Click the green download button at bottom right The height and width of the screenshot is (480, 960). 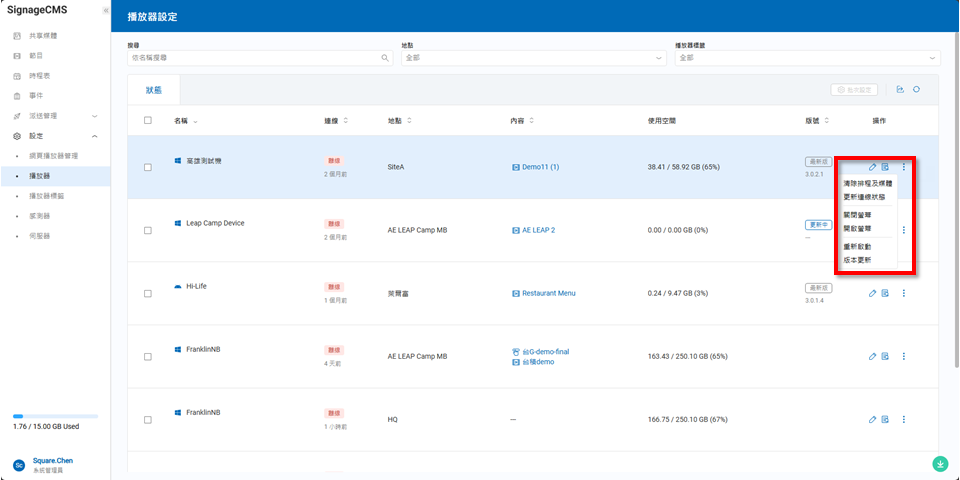(x=940, y=464)
